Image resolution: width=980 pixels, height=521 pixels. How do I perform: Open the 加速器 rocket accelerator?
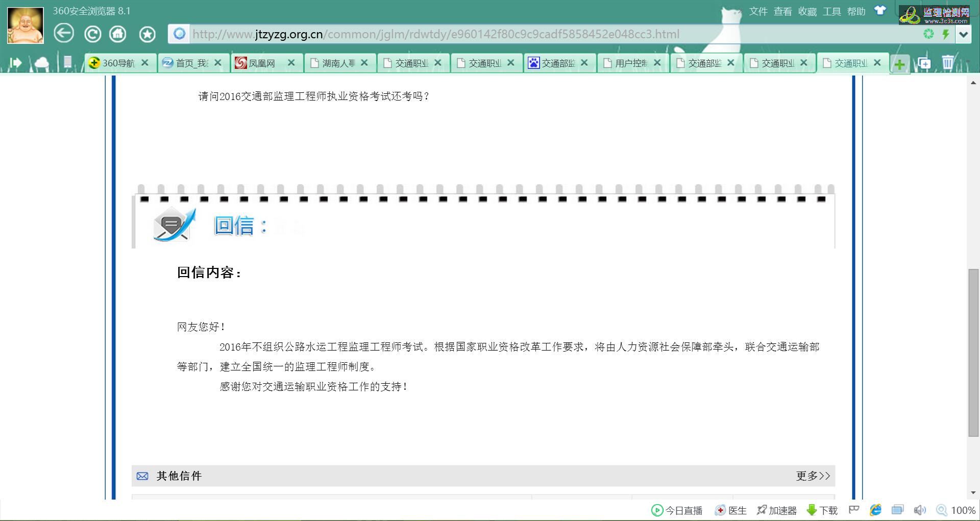776,510
